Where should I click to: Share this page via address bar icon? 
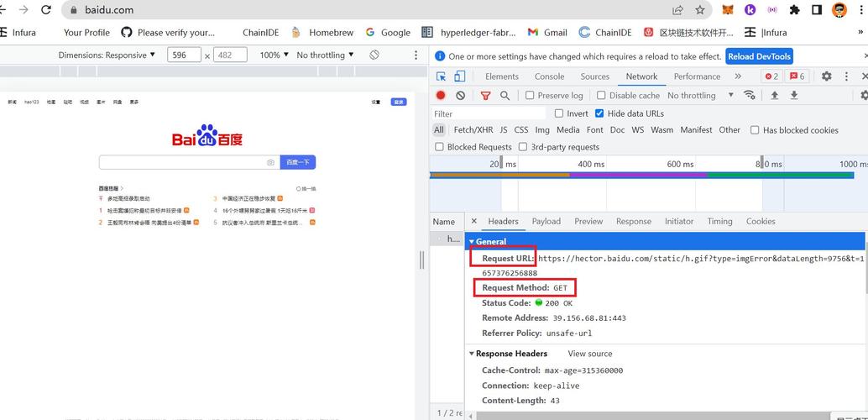pyautogui.click(x=677, y=10)
